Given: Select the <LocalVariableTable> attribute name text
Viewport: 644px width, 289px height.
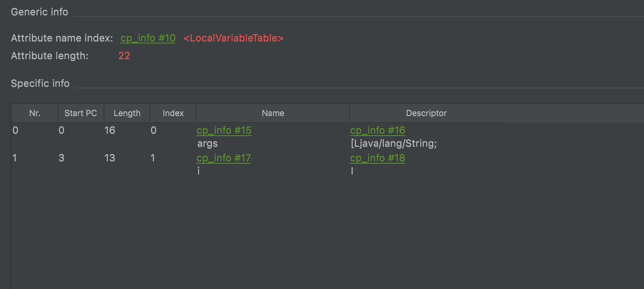Looking at the screenshot, I should click(233, 38).
